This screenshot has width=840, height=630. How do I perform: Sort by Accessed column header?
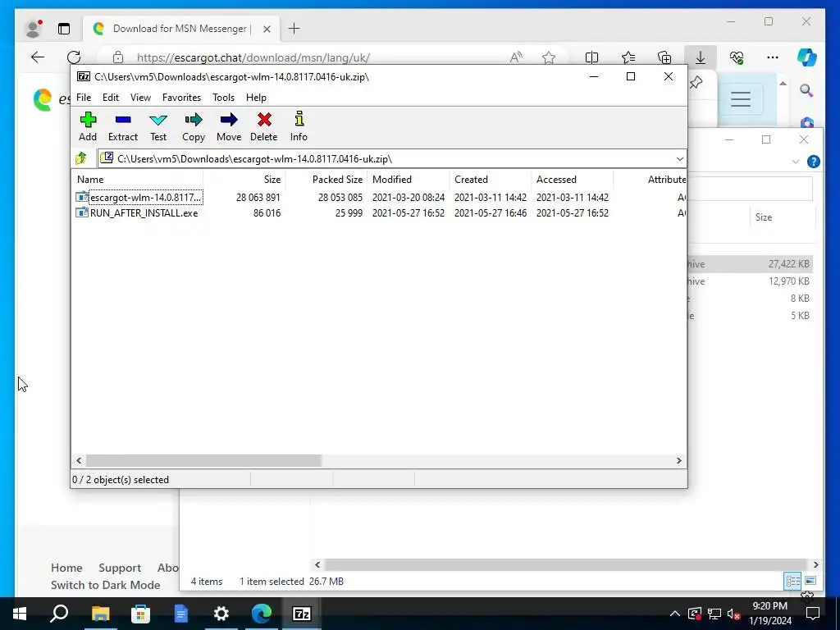[x=572, y=180]
